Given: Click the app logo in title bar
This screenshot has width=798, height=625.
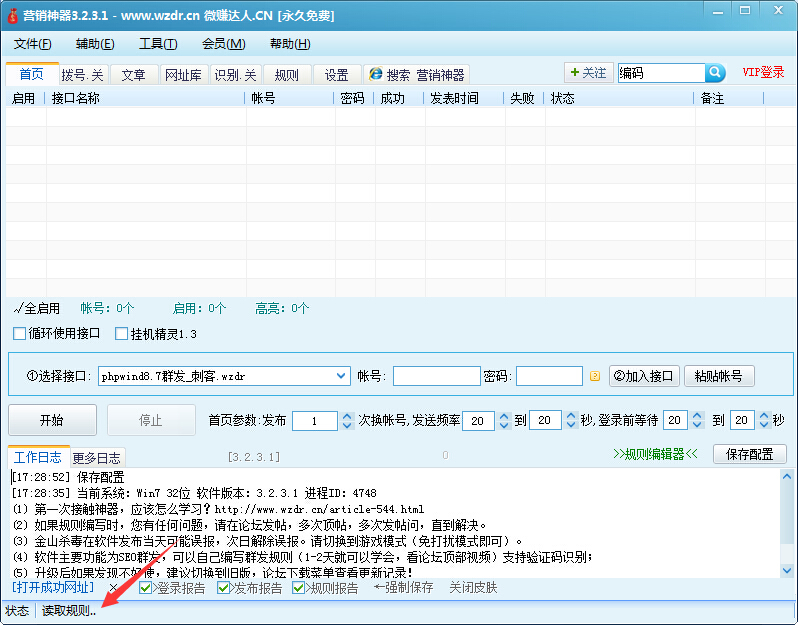Looking at the screenshot, I should coord(12,15).
